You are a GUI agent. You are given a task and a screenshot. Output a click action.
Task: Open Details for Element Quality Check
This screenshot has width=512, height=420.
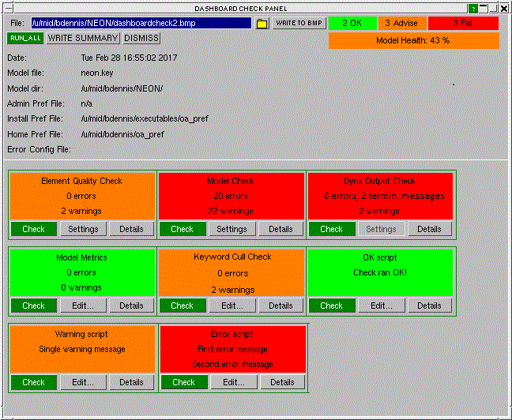131,229
